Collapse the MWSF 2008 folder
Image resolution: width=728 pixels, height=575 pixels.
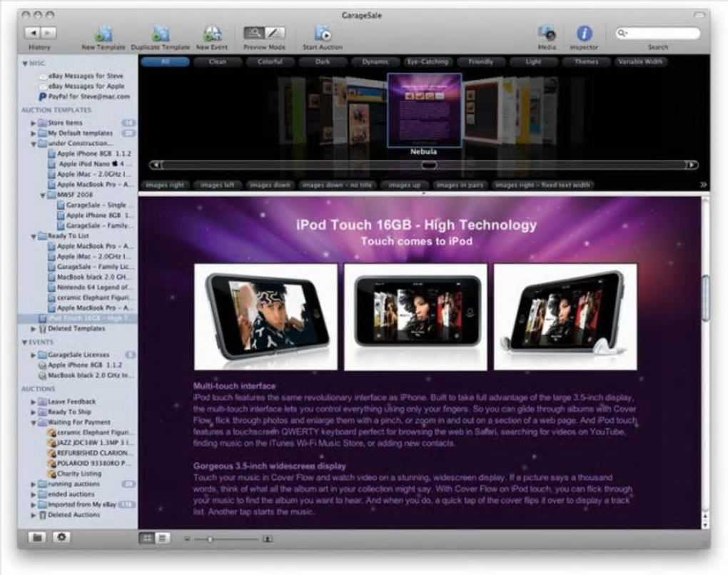(x=42, y=195)
